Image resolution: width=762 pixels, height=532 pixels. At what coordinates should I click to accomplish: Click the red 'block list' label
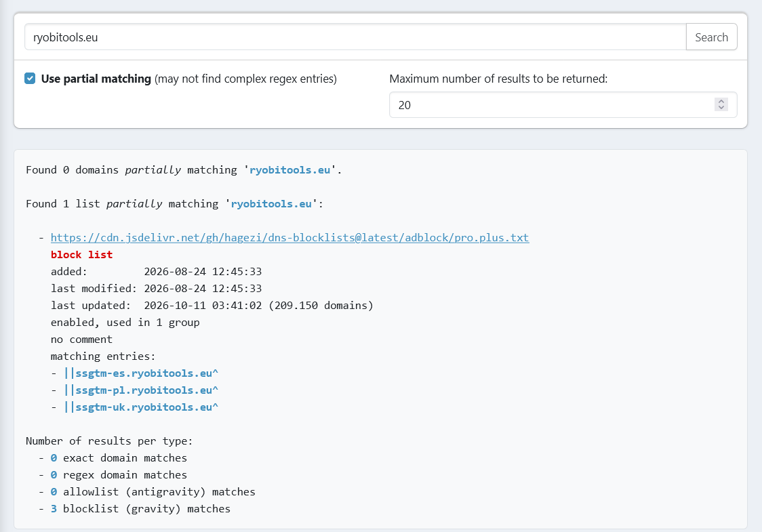tap(81, 255)
